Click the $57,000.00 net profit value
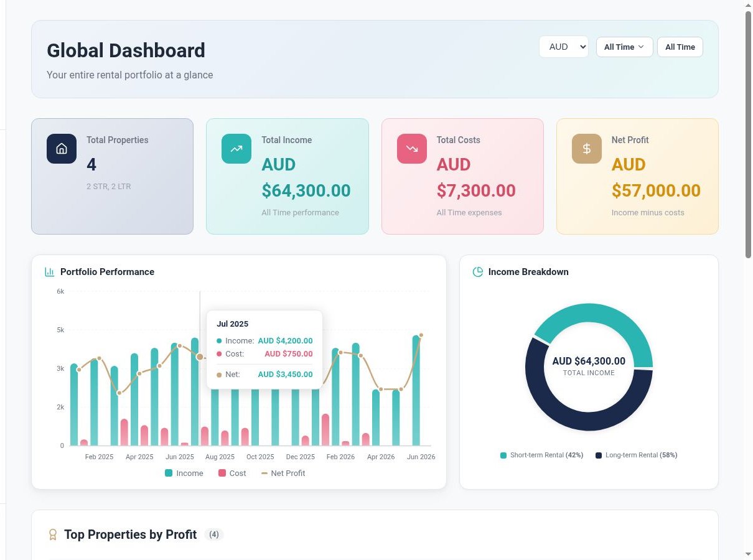Screen dimensions: 753x560 tap(656, 190)
